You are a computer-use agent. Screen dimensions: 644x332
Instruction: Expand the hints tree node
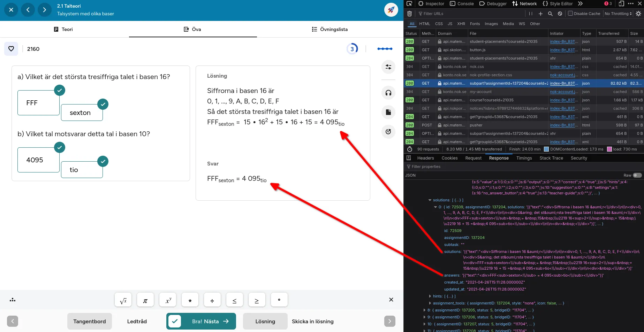[430, 296]
